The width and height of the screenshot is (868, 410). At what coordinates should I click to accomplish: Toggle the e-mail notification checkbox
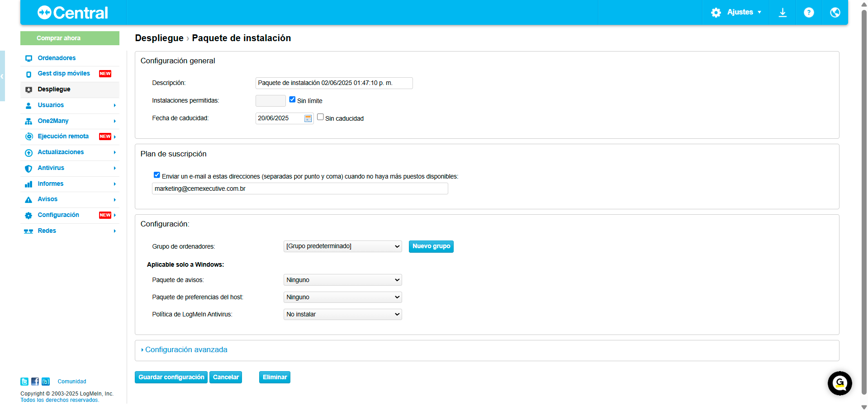pyautogui.click(x=157, y=175)
